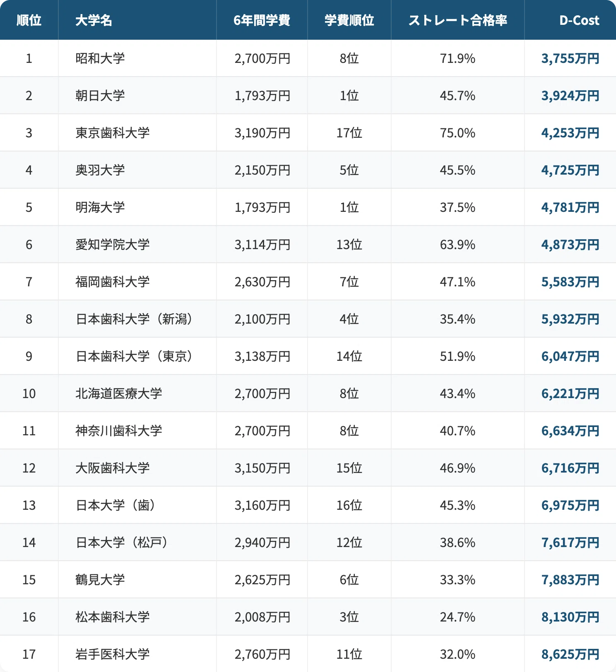Click the D-Cost value '3,755万円'
This screenshot has width=616, height=672.
click(x=570, y=58)
